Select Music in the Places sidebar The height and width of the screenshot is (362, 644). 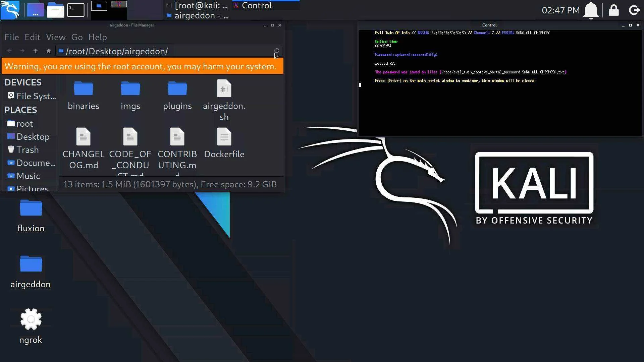click(x=23, y=176)
